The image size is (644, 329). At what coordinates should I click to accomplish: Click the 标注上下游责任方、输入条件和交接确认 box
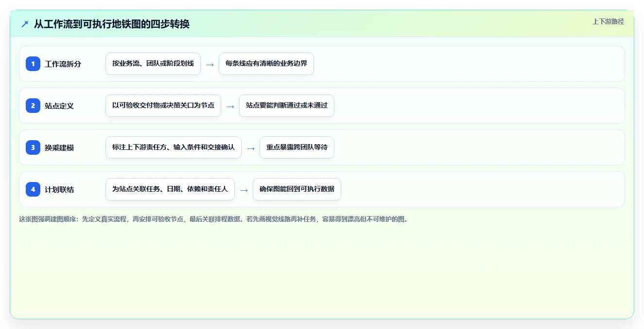coord(174,147)
